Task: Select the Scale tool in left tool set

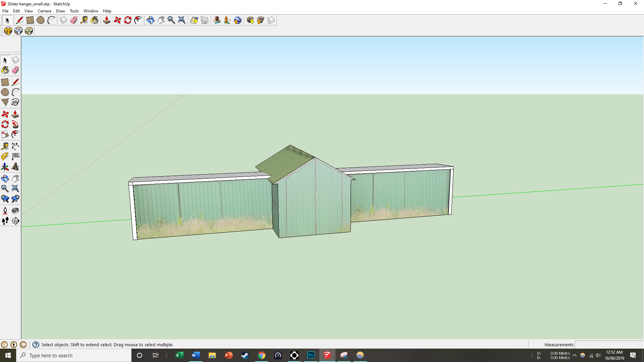Action: [5, 134]
